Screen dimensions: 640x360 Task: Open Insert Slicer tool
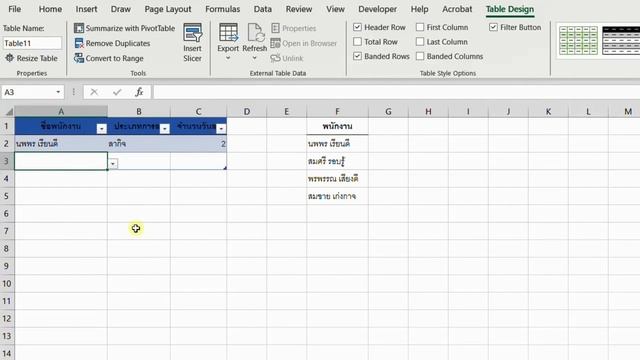coord(192,42)
